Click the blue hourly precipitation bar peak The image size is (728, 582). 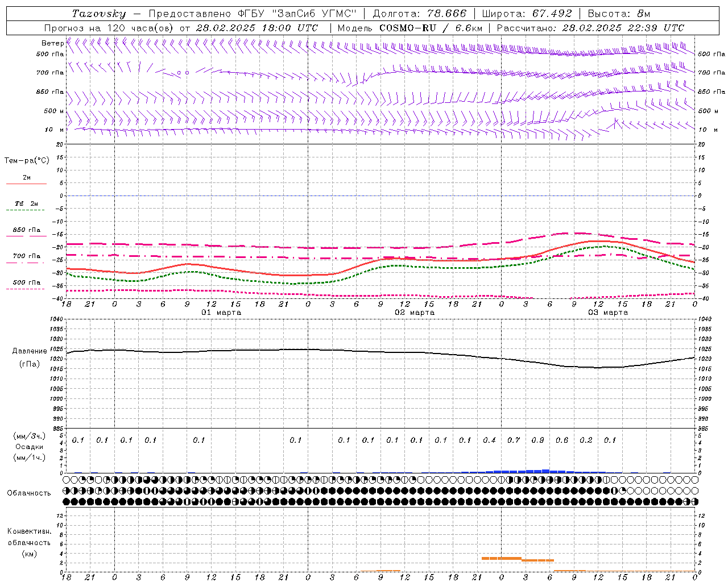point(545,471)
